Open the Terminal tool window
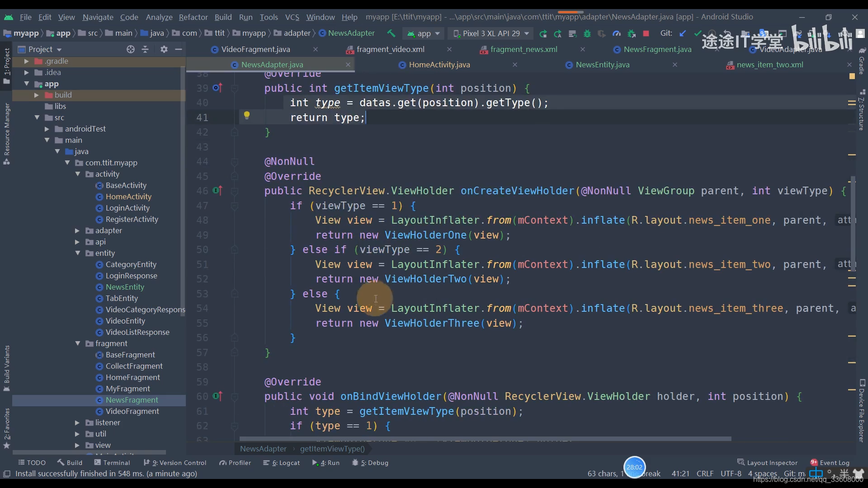The width and height of the screenshot is (868, 488). [x=112, y=463]
